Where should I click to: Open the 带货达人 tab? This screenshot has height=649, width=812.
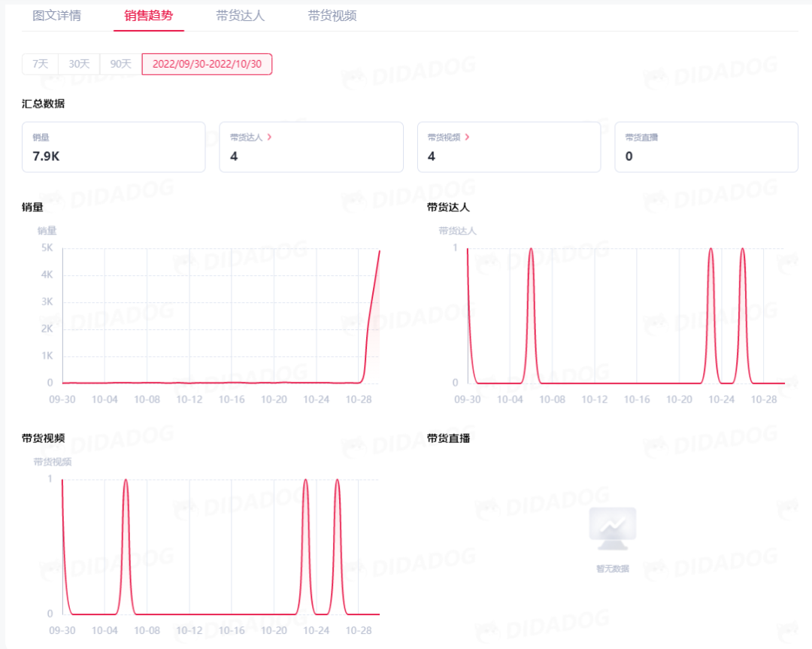[x=241, y=16]
